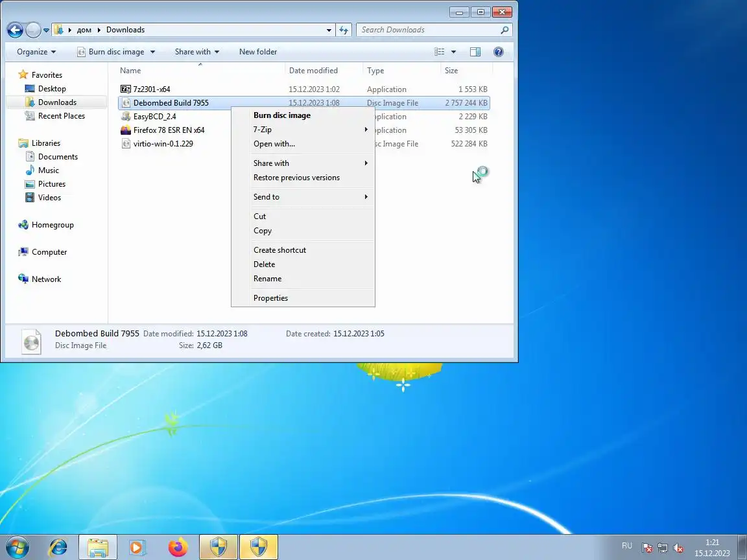Open Windows Media Player from taskbar
The width and height of the screenshot is (747, 560).
[x=137, y=547]
